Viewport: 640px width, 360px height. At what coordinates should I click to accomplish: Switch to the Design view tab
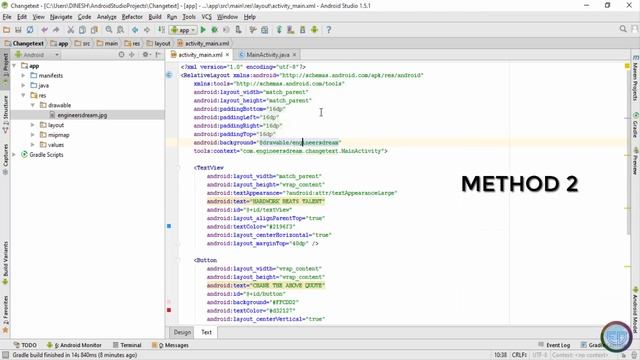[x=182, y=332]
